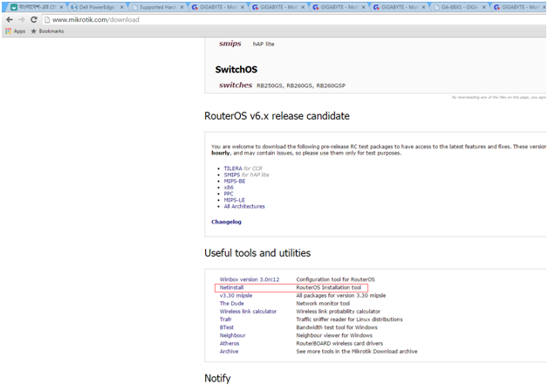Click the smips architecture label

coord(230,44)
